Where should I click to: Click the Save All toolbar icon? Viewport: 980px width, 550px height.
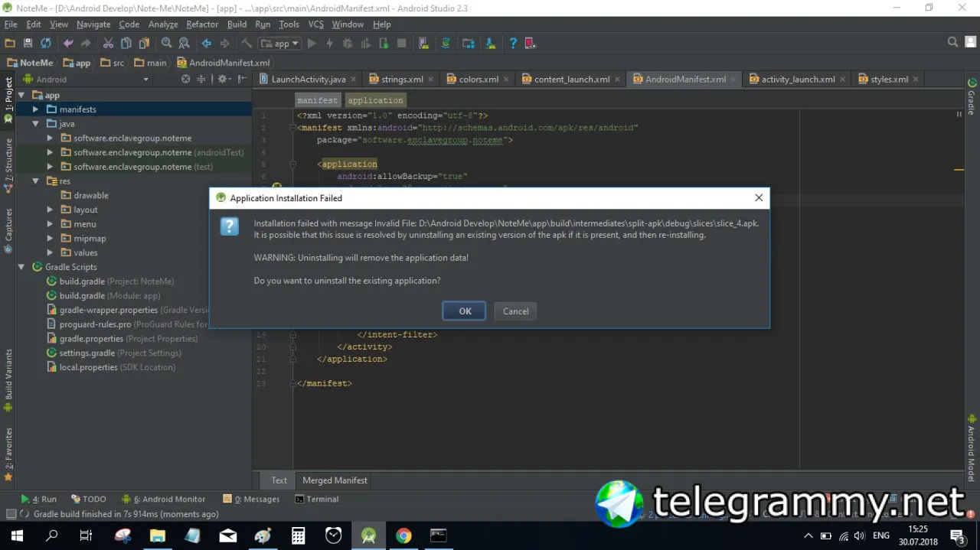coord(28,44)
